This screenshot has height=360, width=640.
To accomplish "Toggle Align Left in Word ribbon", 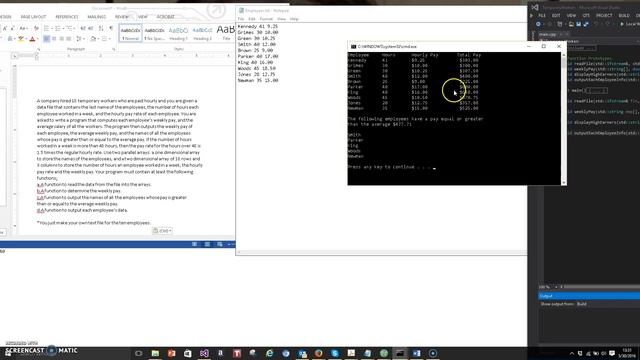I will [x=47, y=39].
